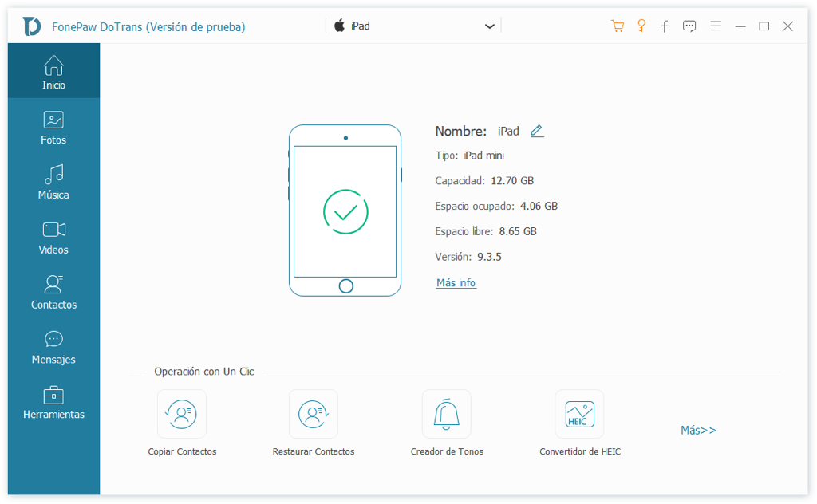This screenshot has width=817, height=504.
Task: Click the Apple logo next to iPad
Action: [340, 26]
